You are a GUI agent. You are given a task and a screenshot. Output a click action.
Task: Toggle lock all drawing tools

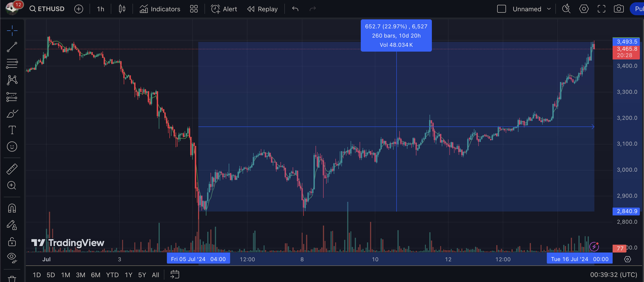12,242
